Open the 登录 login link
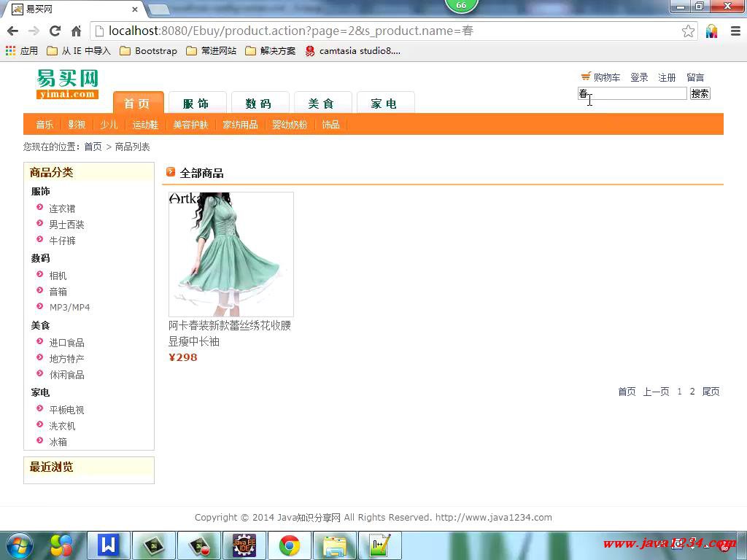Viewport: 747px width, 560px height. coord(639,77)
